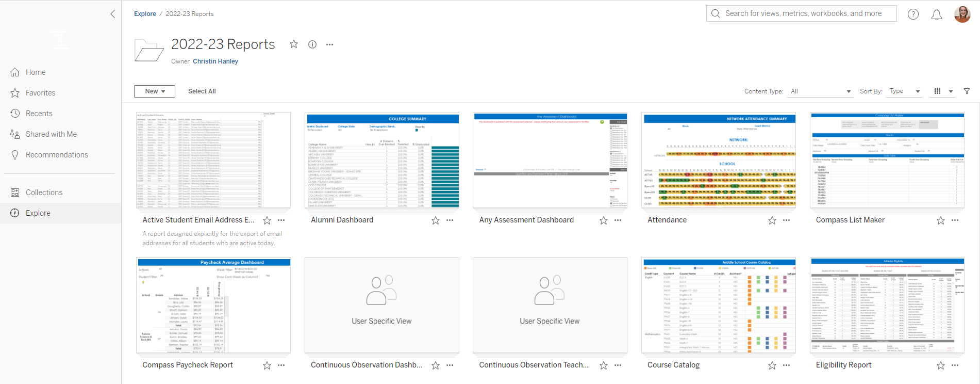Expand the New dropdown button
Screen dimensions: 980x384
(155, 91)
